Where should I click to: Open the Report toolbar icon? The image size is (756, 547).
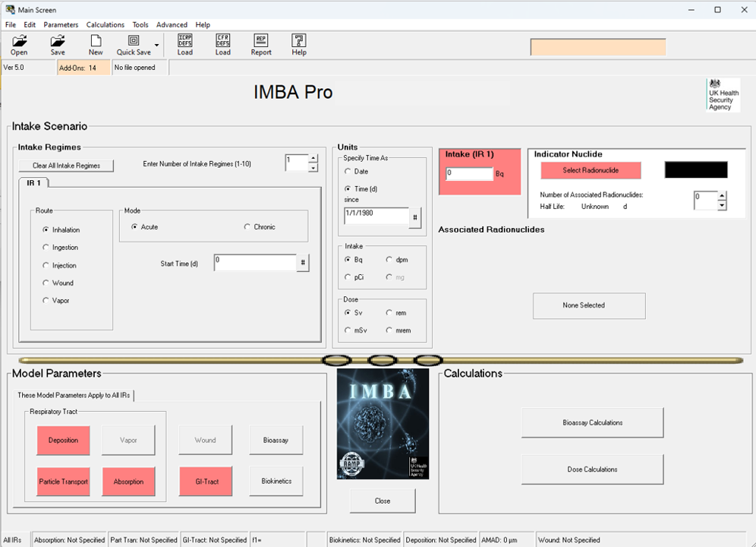[x=261, y=45]
